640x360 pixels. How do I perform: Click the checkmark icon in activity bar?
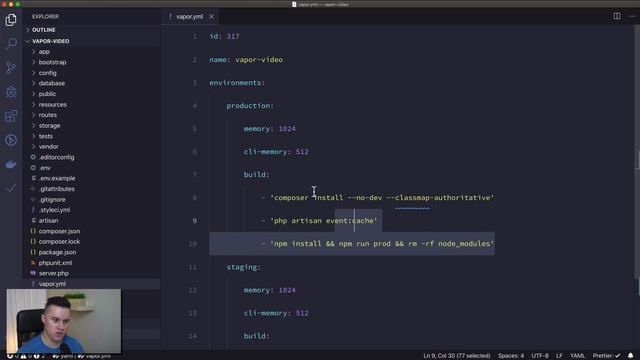pos(11,188)
